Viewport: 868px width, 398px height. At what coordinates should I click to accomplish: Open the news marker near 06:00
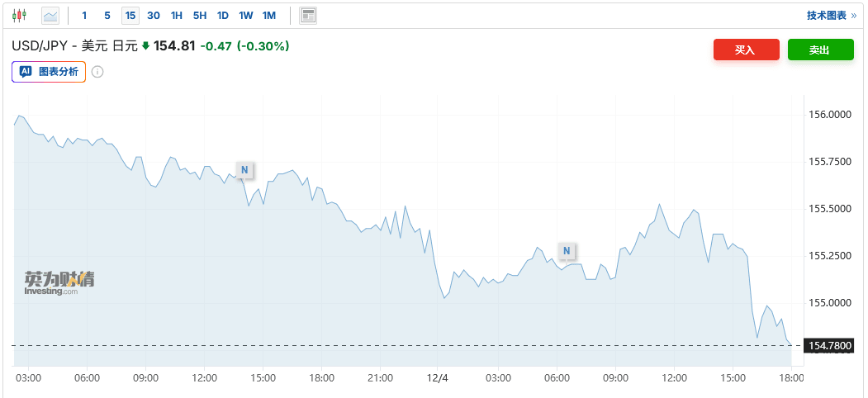click(567, 250)
